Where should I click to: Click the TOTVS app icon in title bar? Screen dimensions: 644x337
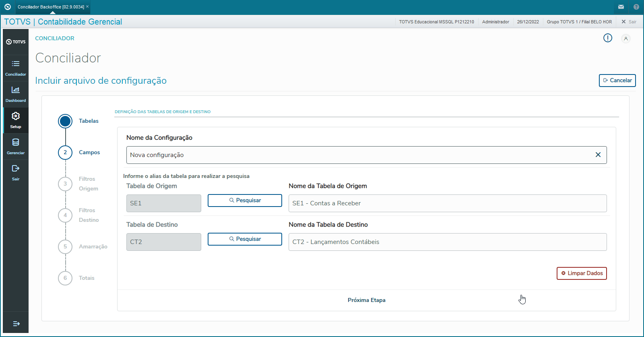7,7
